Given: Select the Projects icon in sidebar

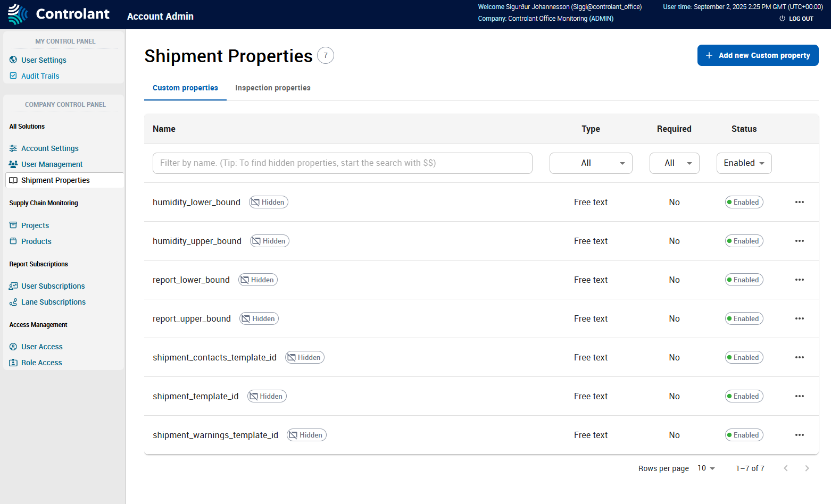Looking at the screenshot, I should click(13, 225).
